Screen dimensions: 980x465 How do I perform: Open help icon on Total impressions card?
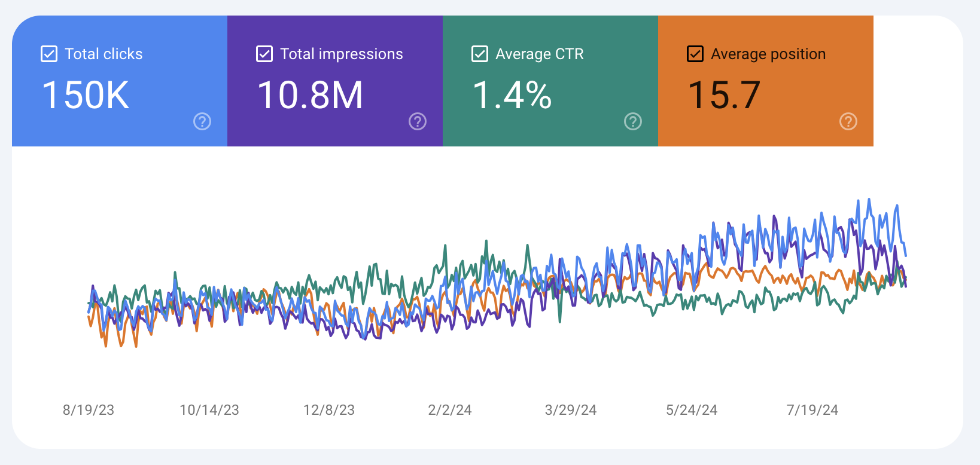click(x=418, y=121)
